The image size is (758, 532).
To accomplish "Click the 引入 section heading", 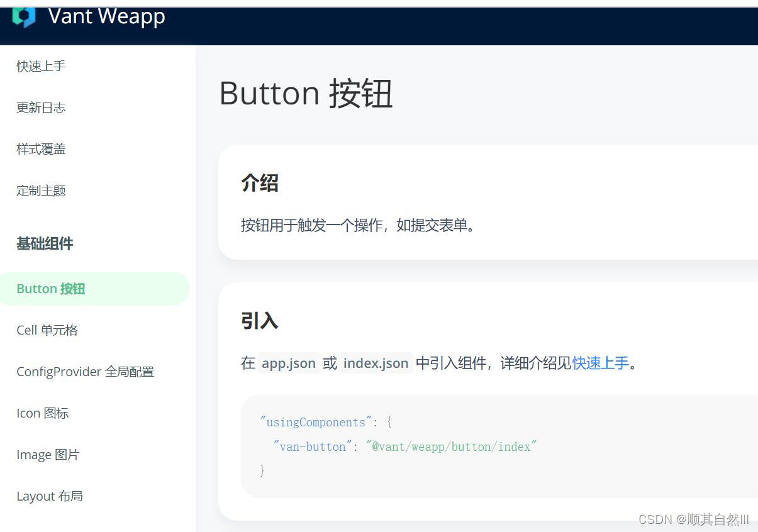I will 259,321.
